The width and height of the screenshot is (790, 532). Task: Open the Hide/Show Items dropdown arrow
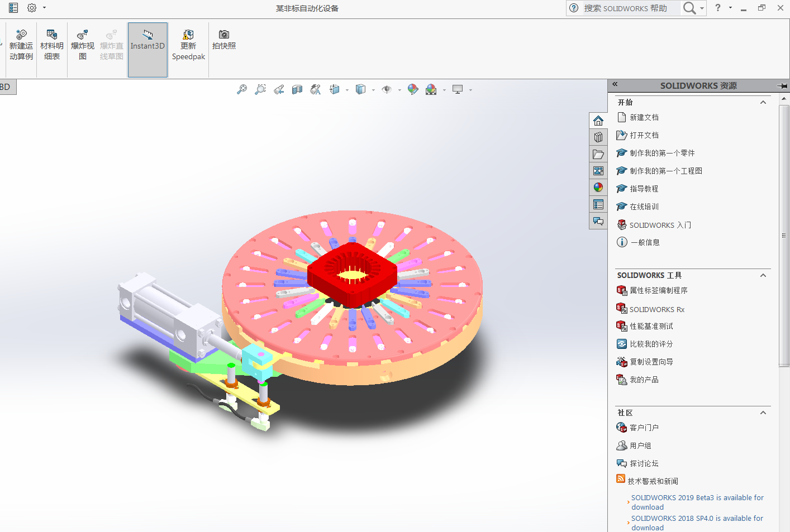[399, 90]
